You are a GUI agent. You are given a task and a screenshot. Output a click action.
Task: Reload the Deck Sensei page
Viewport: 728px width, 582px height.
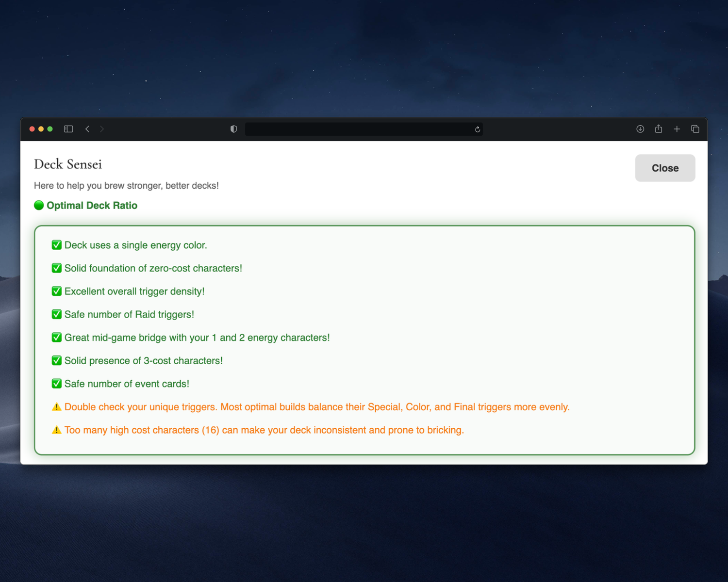[x=477, y=129]
